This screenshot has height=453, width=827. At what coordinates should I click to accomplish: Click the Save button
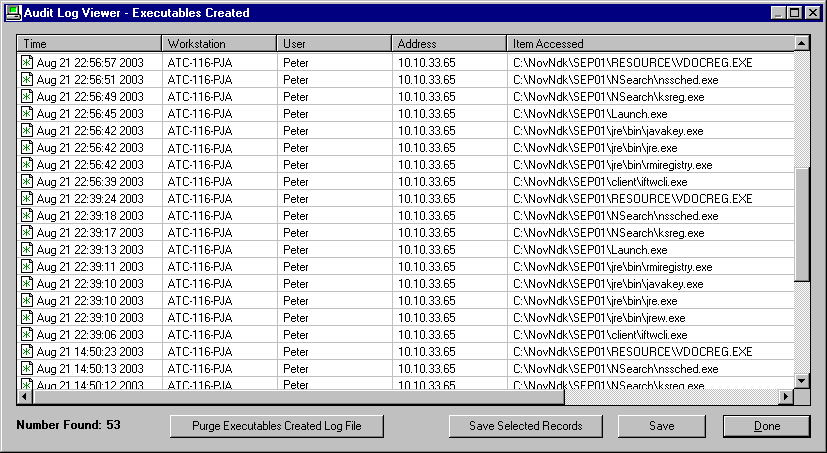point(661,426)
